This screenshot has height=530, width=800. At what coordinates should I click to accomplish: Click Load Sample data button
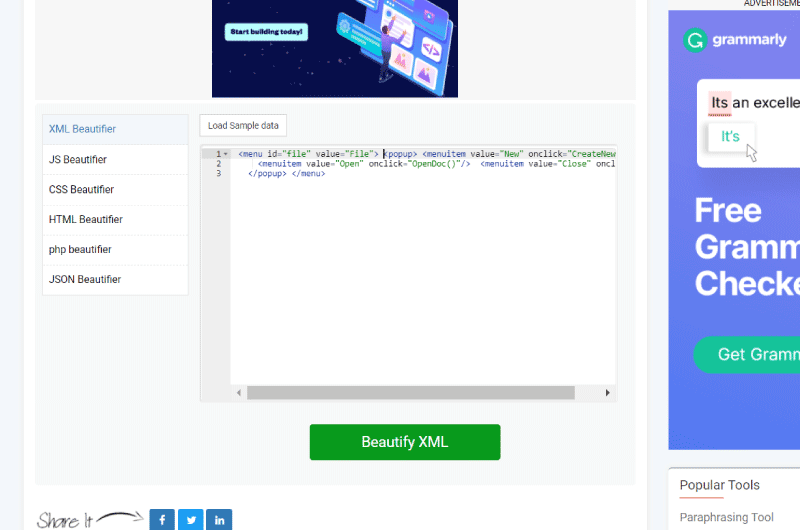(x=243, y=125)
